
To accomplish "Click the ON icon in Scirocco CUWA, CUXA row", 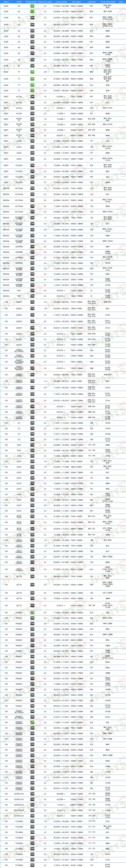I will (32, 816).
